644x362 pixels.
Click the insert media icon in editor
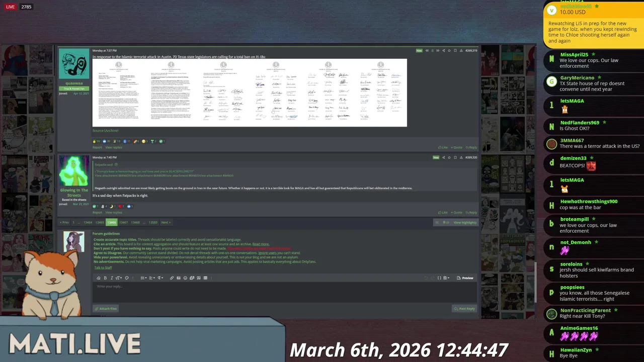(x=192, y=278)
